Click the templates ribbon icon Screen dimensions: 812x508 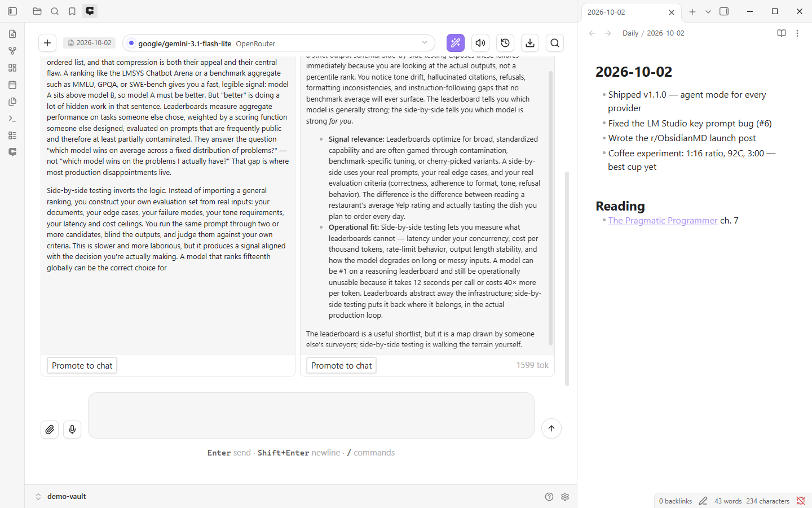click(12, 102)
